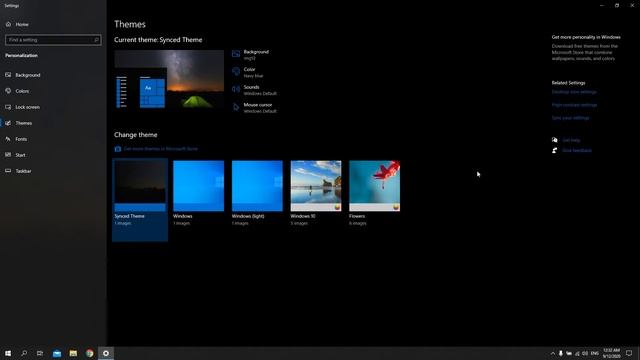
Task: Open Desktop icon settings link
Action: [574, 92]
